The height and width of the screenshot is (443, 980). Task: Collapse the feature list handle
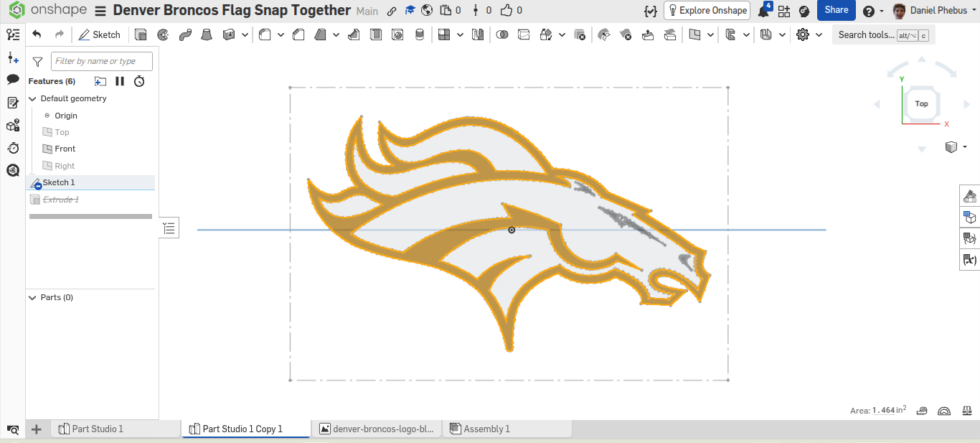(x=169, y=228)
